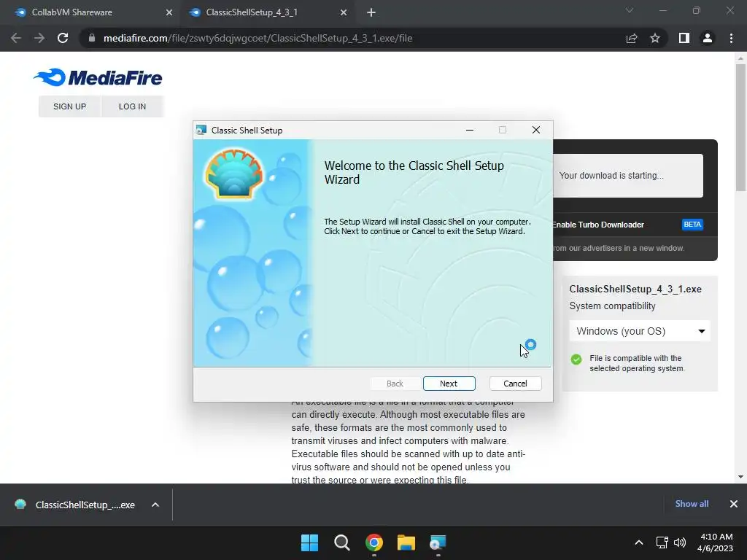Close the ClassicShellSetup_4_3_1 tab
Viewport: 747px width, 560px height.
pyautogui.click(x=344, y=13)
